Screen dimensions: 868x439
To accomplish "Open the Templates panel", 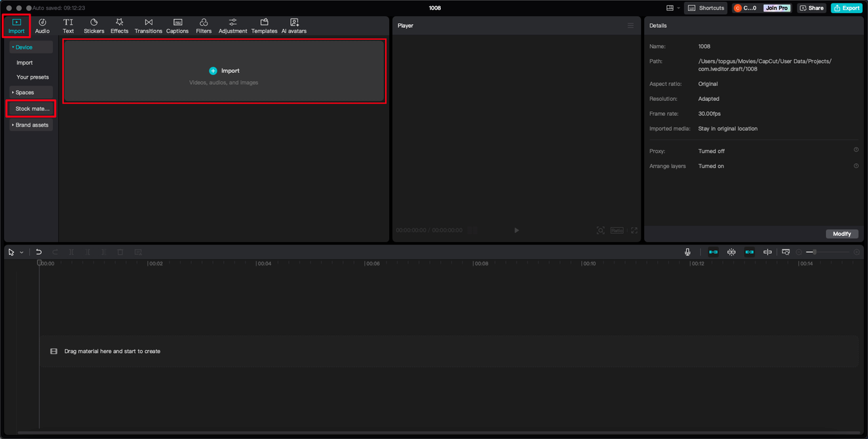I will [264, 26].
